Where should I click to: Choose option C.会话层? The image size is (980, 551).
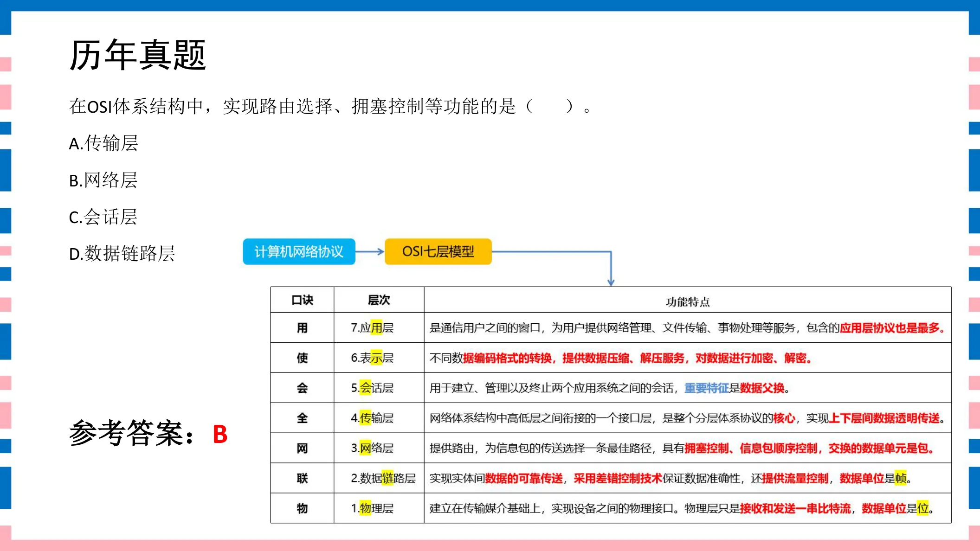coord(103,217)
